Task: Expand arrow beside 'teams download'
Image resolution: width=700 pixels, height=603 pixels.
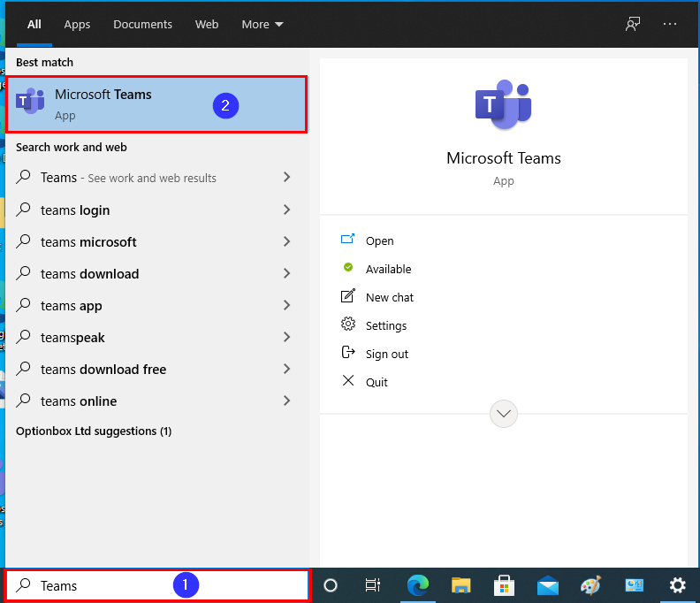Action: point(286,273)
